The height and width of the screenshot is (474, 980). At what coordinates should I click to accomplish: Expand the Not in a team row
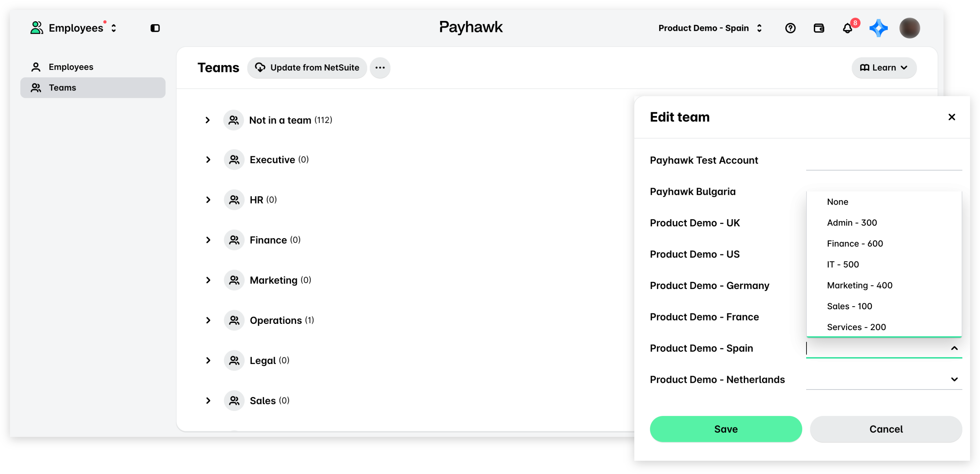tap(208, 120)
